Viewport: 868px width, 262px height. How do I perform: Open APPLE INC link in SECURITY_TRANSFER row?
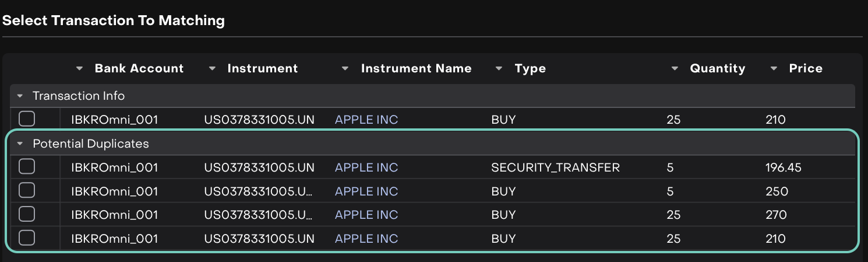[366, 168]
